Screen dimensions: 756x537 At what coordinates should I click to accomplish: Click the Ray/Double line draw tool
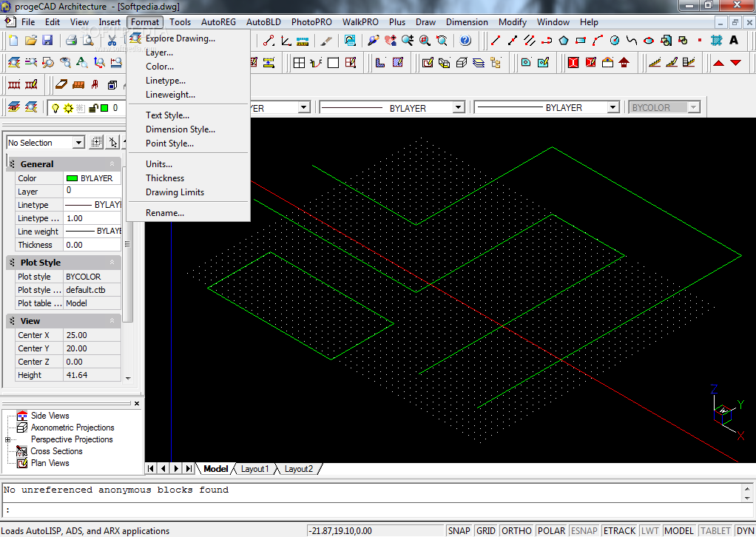click(x=530, y=41)
